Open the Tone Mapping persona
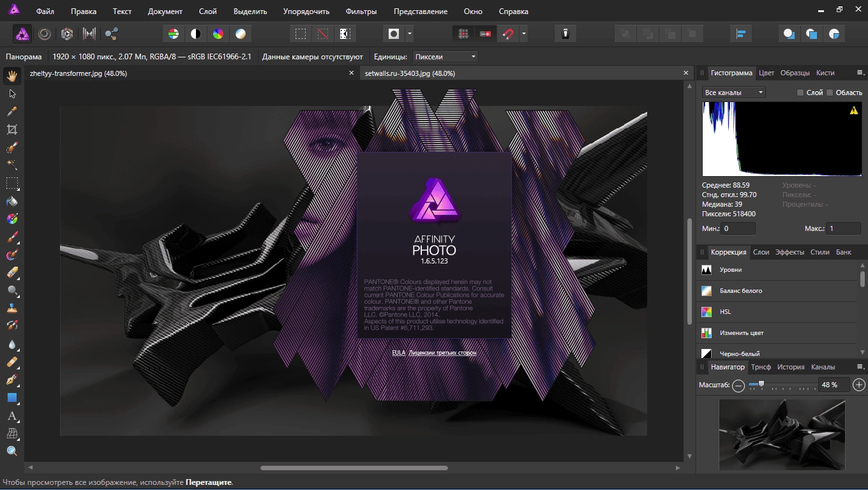 [89, 34]
